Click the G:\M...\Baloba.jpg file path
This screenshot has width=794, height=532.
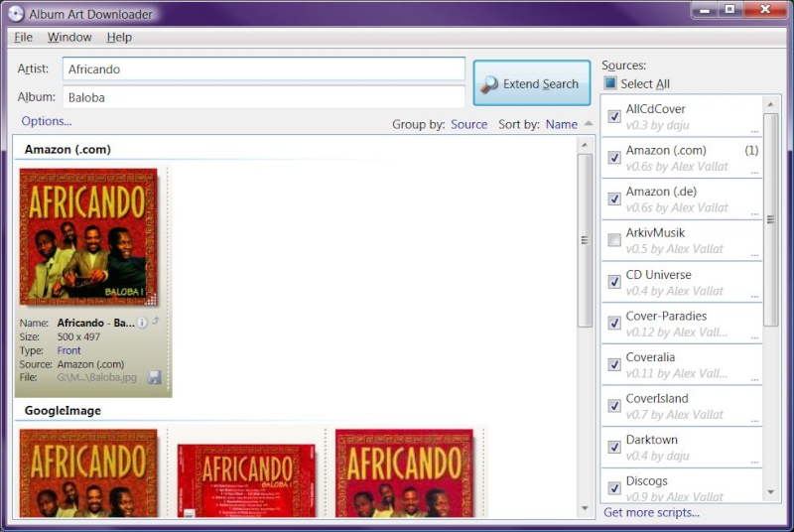click(x=96, y=377)
